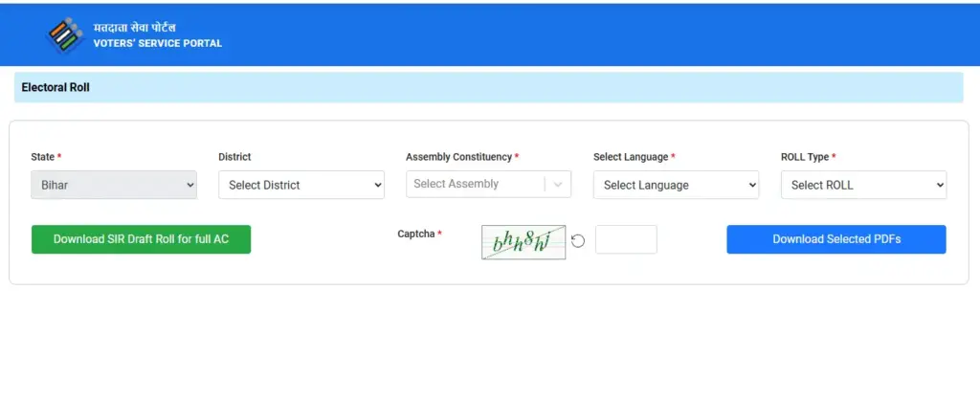Image resolution: width=980 pixels, height=402 pixels.
Task: Click Download SIR Draft Roll for full AC
Action: tap(142, 239)
